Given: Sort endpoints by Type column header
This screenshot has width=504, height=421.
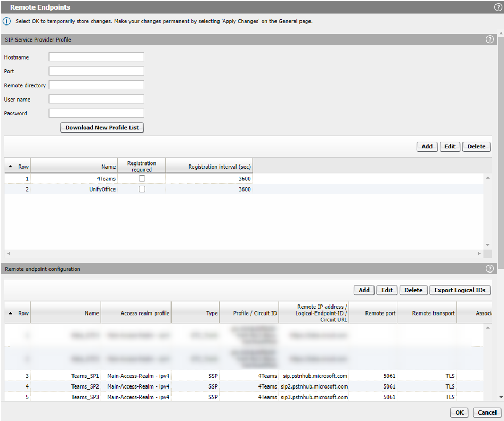Looking at the screenshot, I should 196,313.
